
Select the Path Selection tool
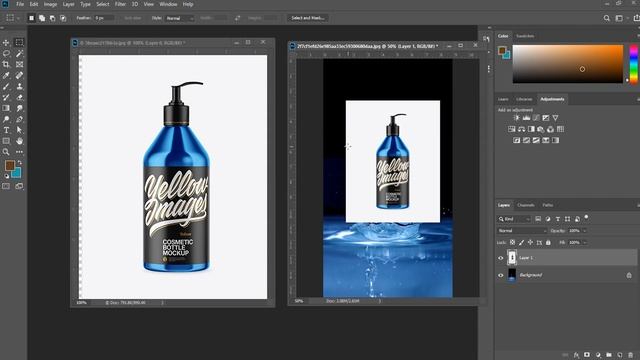coord(19,130)
